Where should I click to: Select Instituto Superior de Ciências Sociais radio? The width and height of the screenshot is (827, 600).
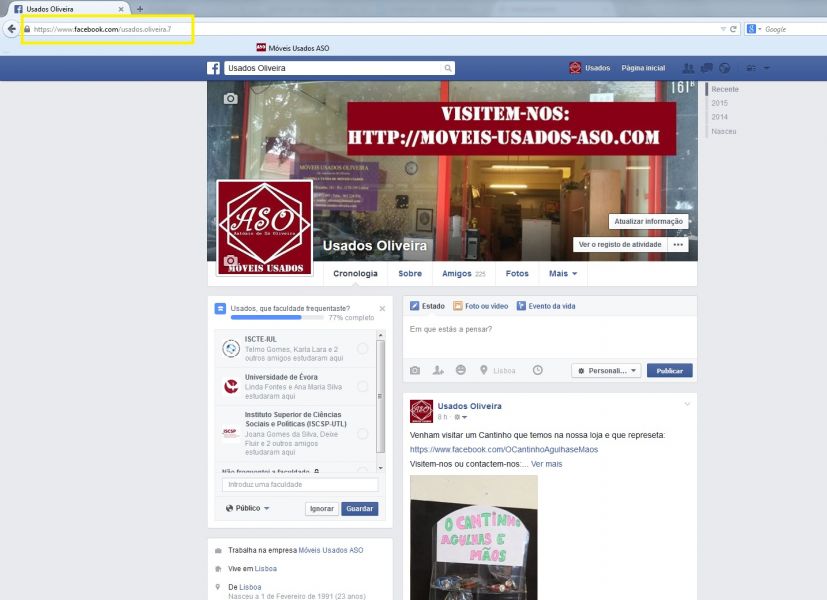(362, 433)
